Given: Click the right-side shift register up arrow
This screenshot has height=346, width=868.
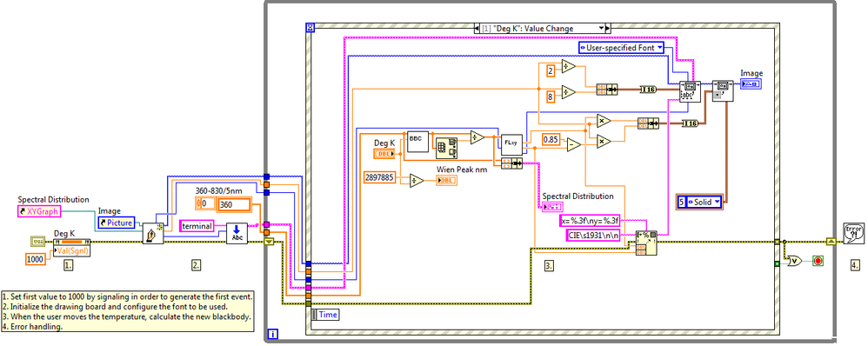Looking at the screenshot, I should [831, 241].
